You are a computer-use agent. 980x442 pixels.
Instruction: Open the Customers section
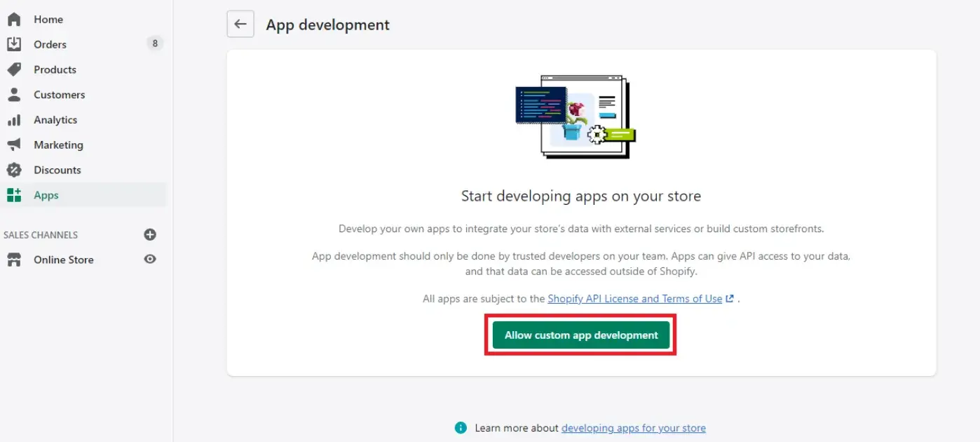59,95
